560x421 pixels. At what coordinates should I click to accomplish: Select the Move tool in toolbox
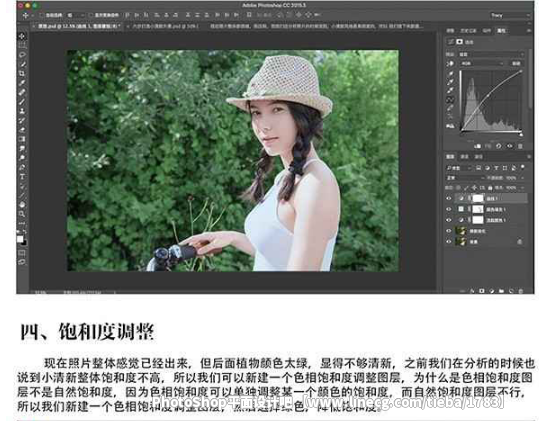(x=22, y=36)
